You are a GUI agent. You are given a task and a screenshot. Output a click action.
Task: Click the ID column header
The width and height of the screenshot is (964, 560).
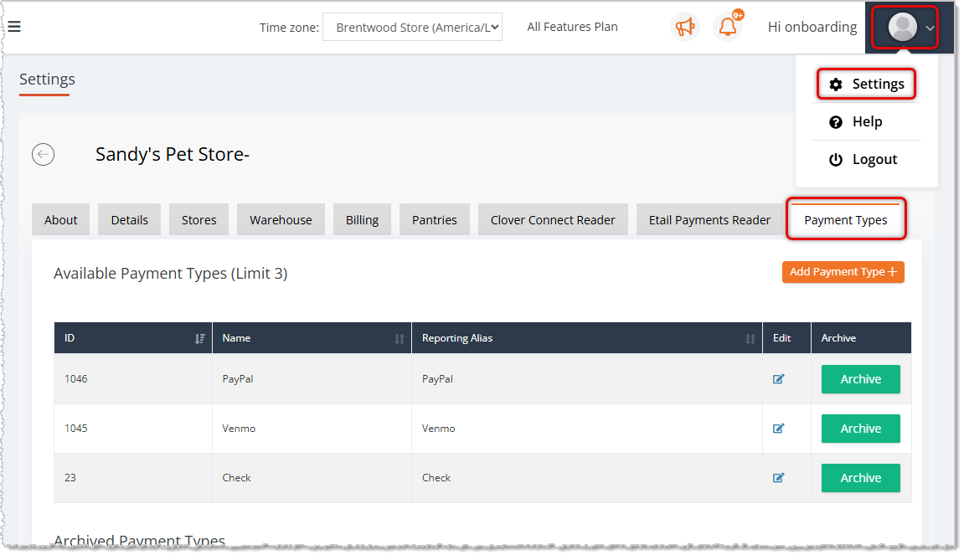(x=133, y=338)
